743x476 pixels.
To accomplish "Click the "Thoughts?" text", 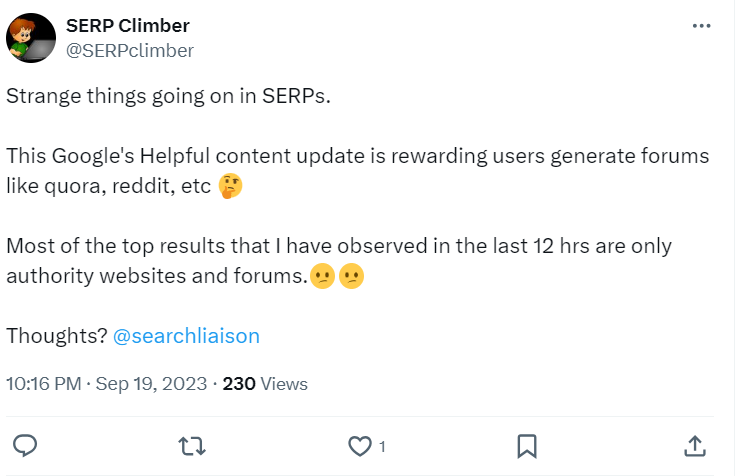I will (x=57, y=336).
